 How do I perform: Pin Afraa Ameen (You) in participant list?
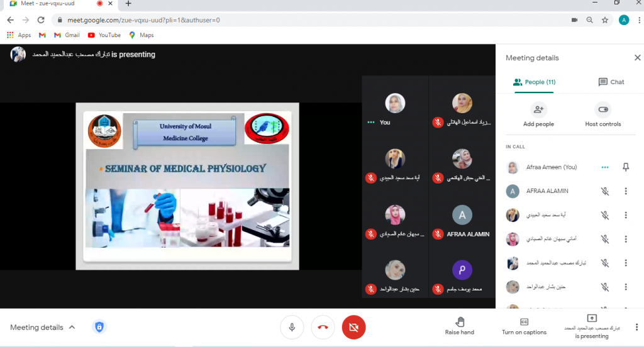625,167
